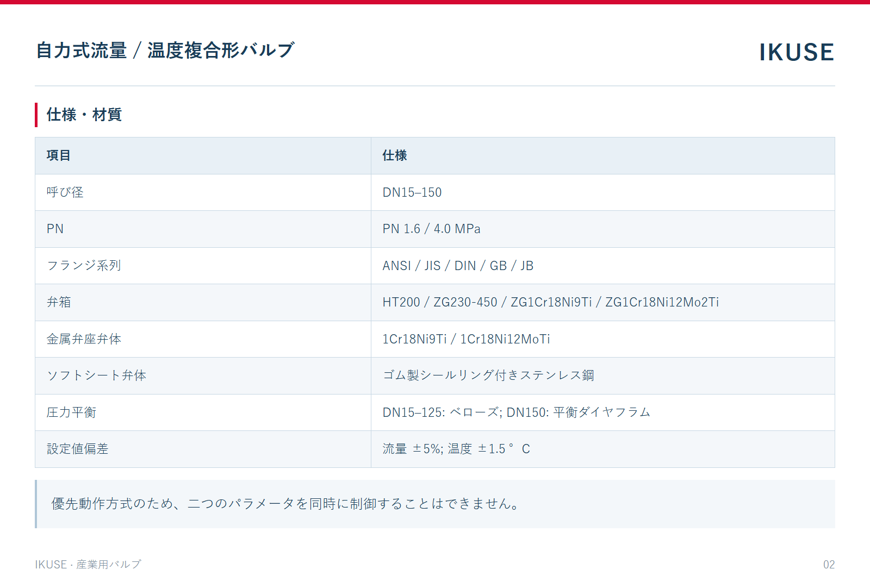Click the slide title 自力式流量 / 温度複合形バルブ

165,51
